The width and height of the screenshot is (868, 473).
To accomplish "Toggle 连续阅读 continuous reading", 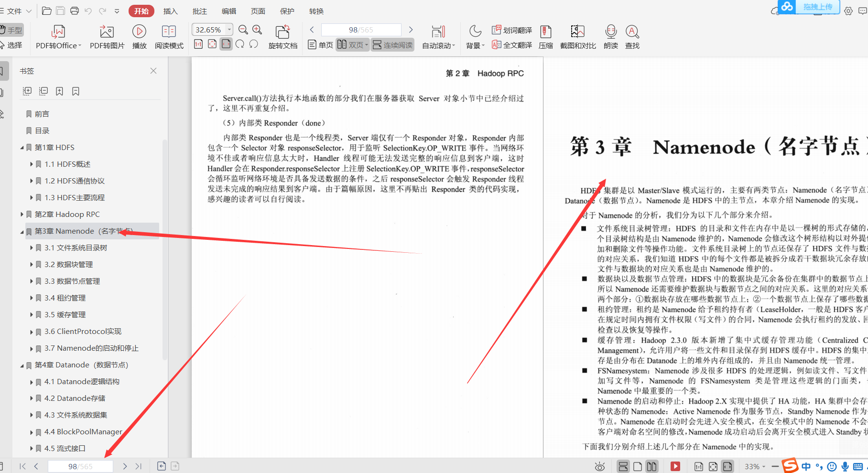I will coord(392,45).
